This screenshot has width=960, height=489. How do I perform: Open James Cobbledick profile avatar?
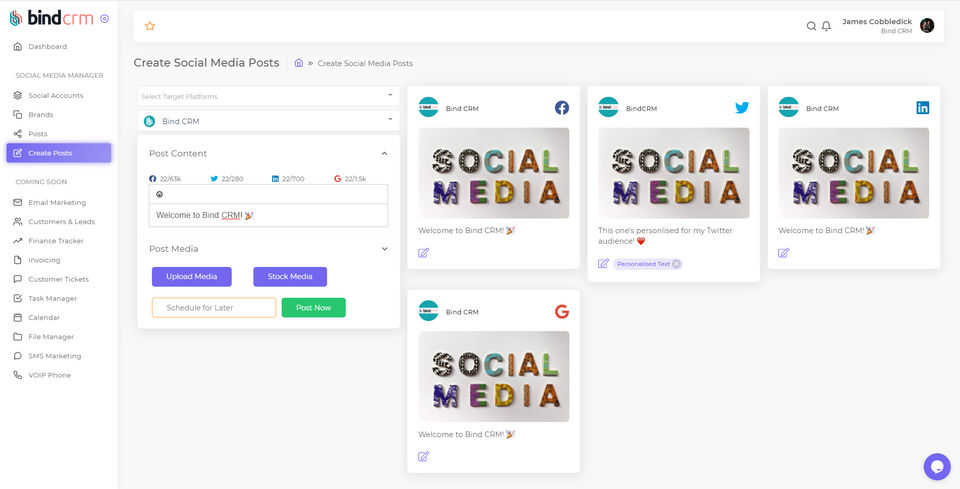[x=927, y=25]
